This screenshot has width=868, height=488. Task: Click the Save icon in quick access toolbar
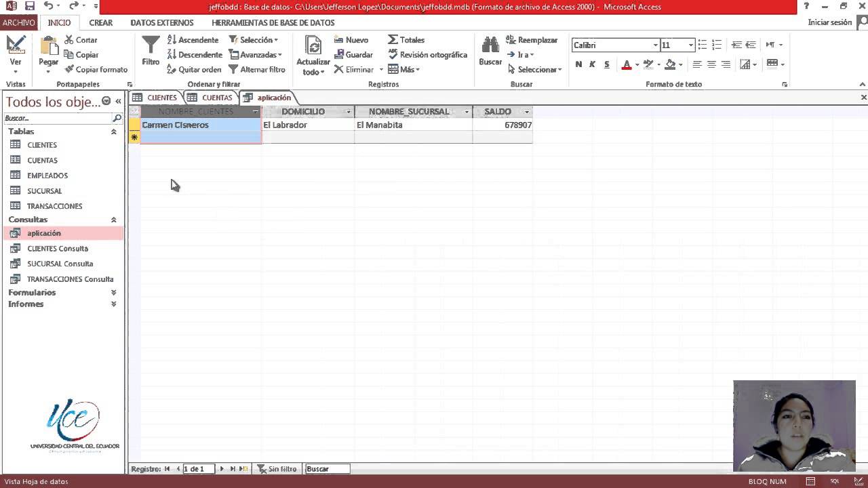pos(29,6)
